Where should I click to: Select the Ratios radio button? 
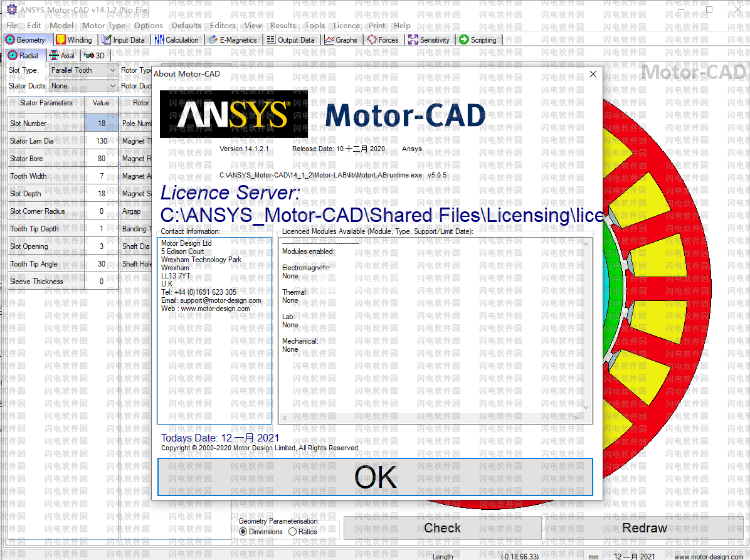click(x=303, y=532)
